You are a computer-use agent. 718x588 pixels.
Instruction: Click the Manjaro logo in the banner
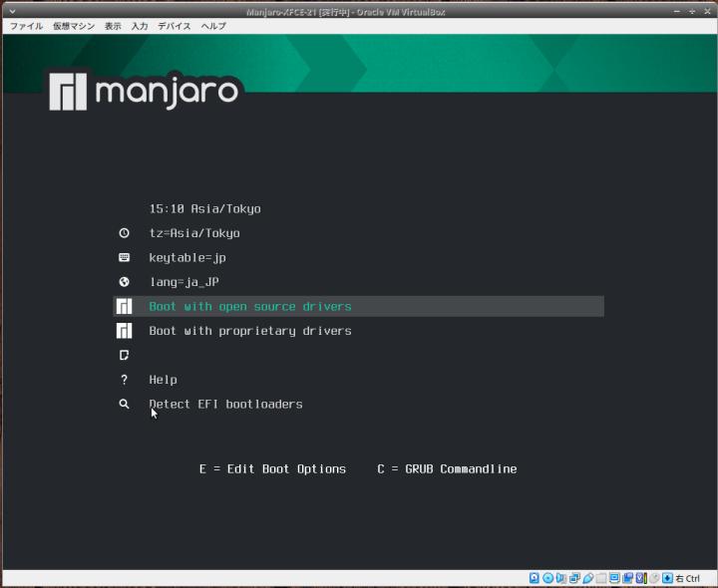coord(144,92)
